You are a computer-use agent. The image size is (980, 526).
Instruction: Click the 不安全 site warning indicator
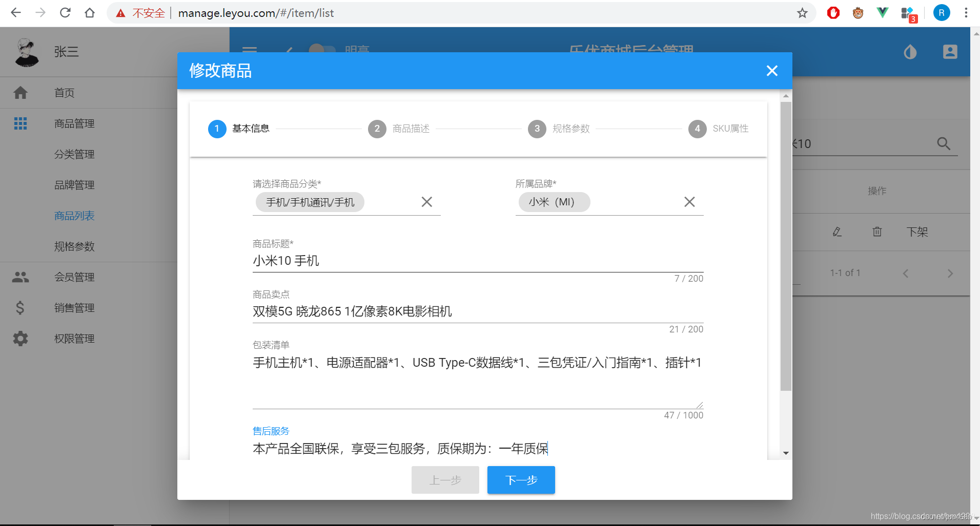140,13
